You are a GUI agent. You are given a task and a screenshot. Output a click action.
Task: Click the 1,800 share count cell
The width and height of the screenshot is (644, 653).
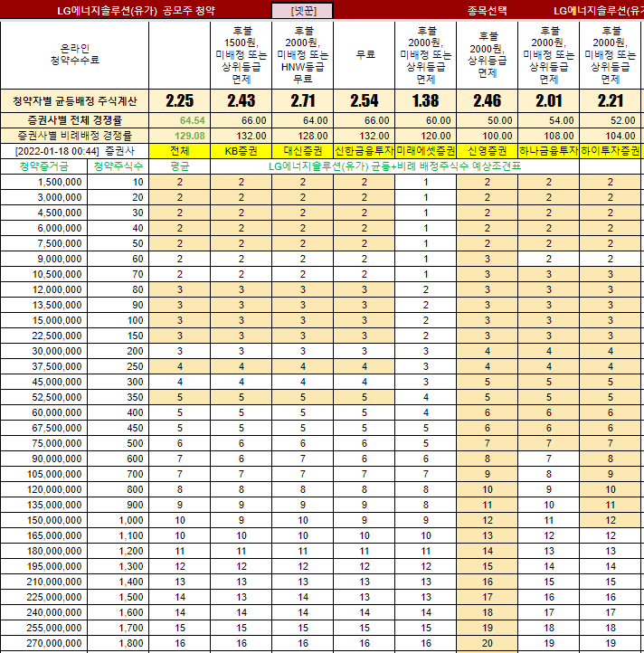click(118, 643)
